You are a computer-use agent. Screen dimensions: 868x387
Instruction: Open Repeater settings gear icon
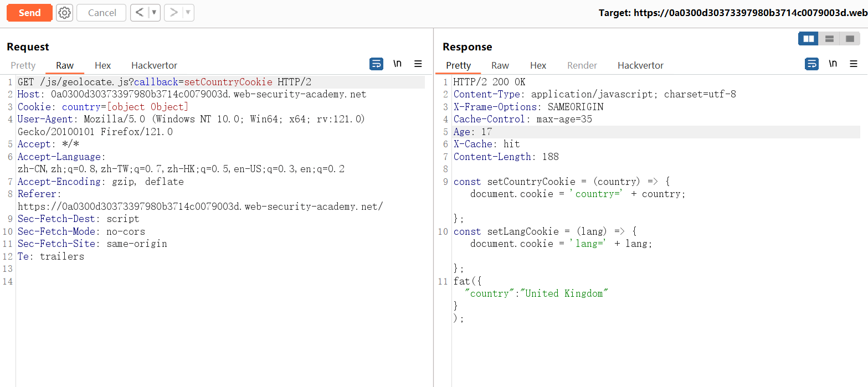65,13
